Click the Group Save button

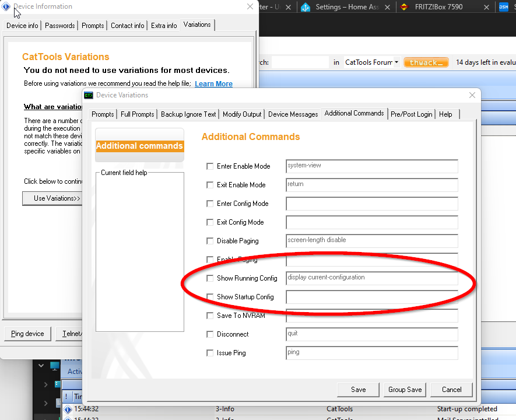(x=405, y=390)
